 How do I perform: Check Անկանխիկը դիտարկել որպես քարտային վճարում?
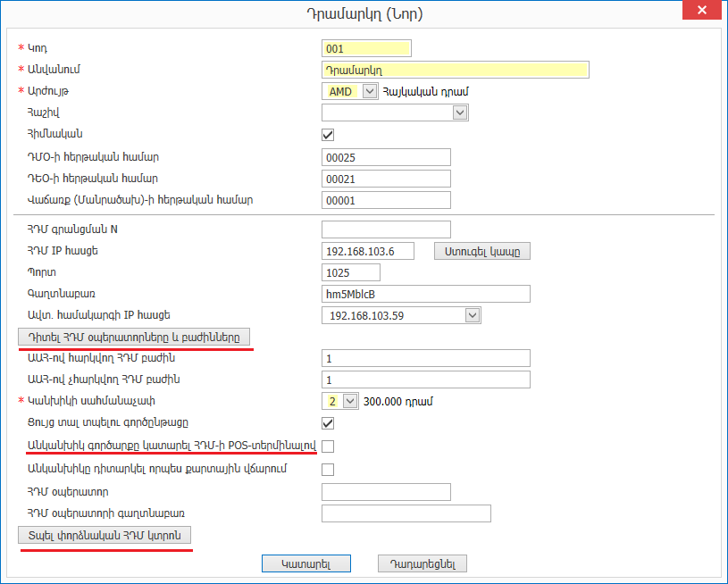tap(328, 470)
